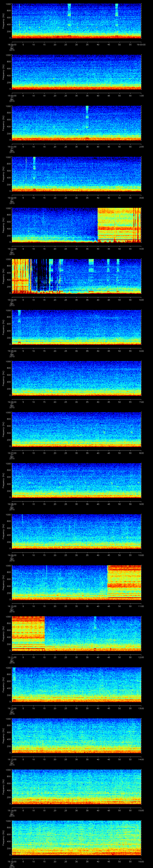The width and height of the screenshot is (153, 868).
Task: Click the '3:00' end-of-axis time label
Action: pyautogui.click(x=141, y=197)
